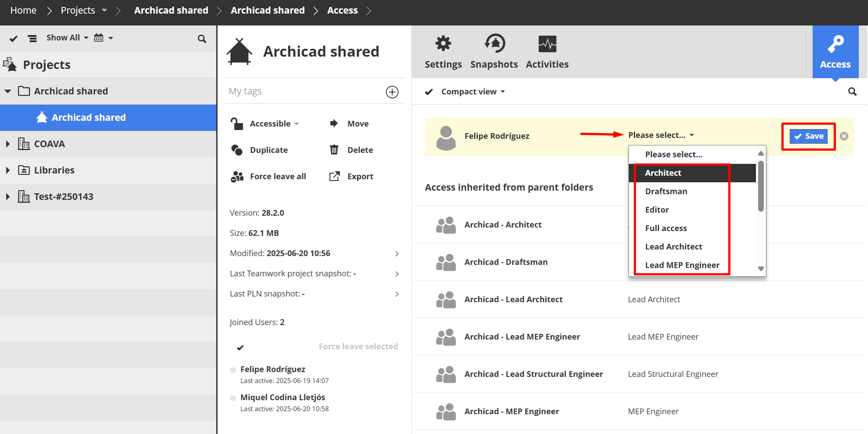Image resolution: width=868 pixels, height=434 pixels.
Task: Choose the Lead Architect role option
Action: point(693,246)
